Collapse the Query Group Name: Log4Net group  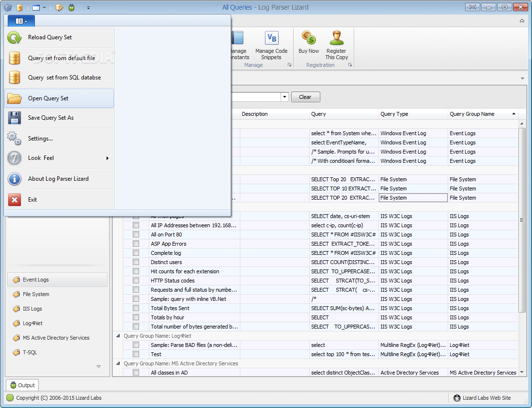coord(118,336)
